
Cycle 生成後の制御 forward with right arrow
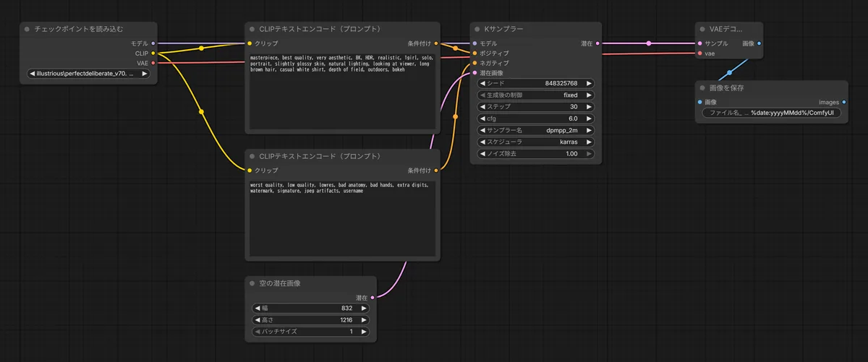[x=589, y=95]
